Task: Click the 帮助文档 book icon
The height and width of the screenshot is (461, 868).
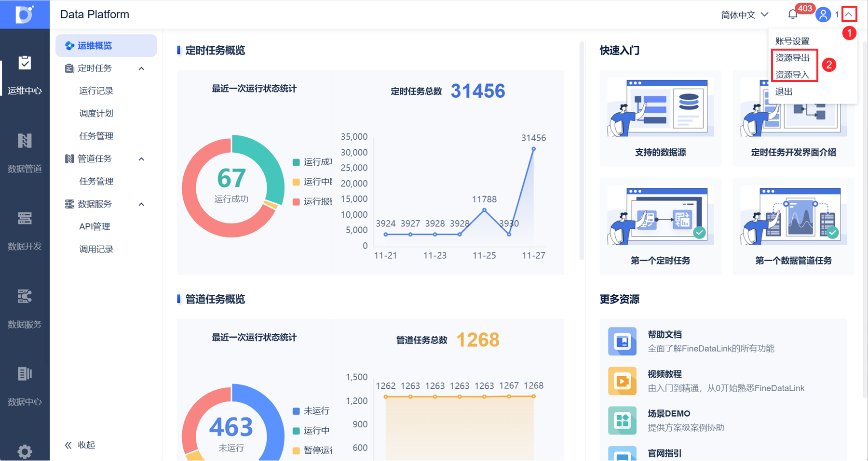Action: 623,341
